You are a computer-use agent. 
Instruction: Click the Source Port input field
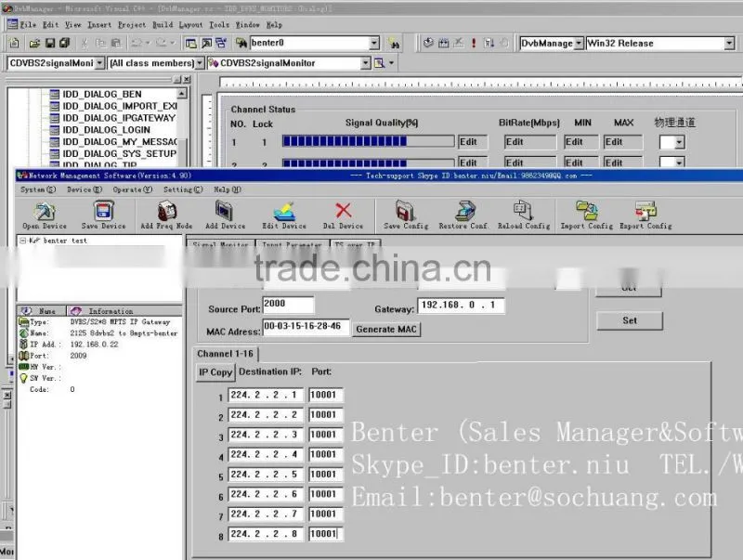[x=288, y=305]
